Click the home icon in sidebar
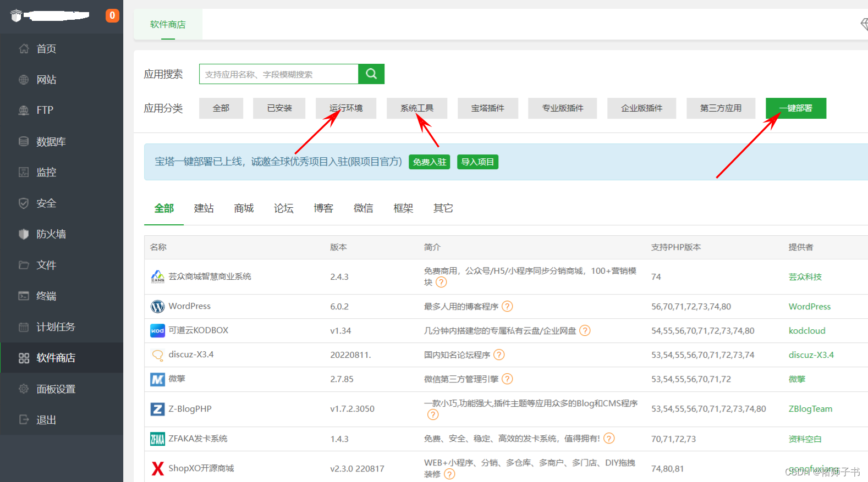This screenshot has width=868, height=482. (x=24, y=48)
